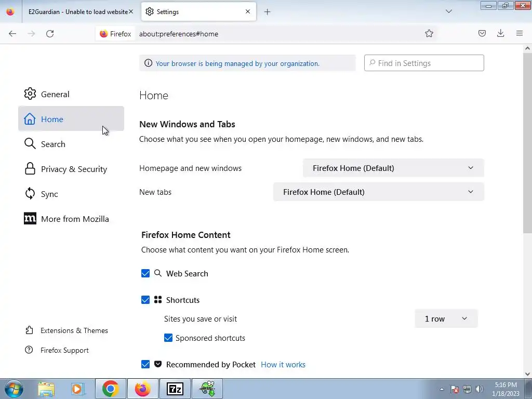Show hidden system tray icons
Viewport: 532px width, 399px height.
click(442, 389)
